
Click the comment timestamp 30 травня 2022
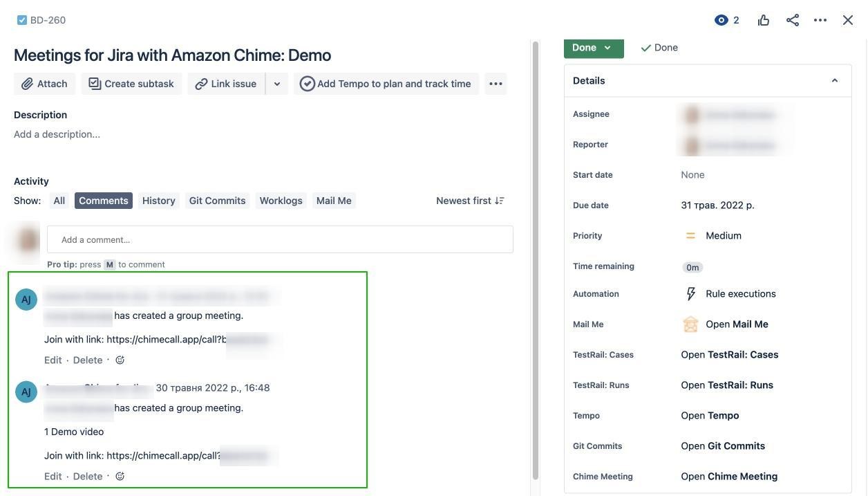coord(213,388)
